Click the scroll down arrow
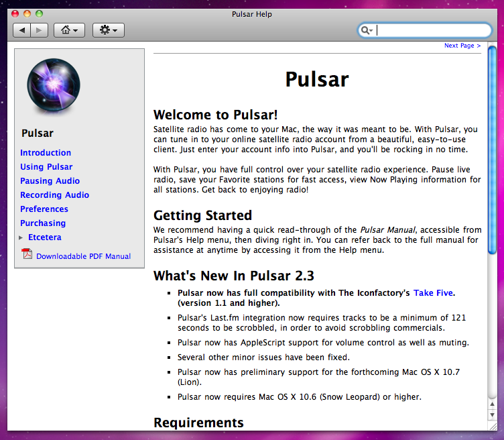Viewport: 504px width, 440px height. [x=492, y=415]
